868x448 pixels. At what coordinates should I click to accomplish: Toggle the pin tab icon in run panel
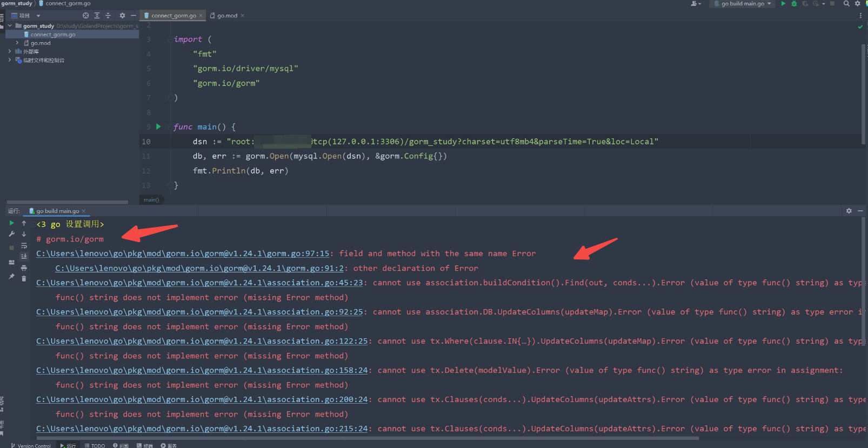[x=12, y=276]
